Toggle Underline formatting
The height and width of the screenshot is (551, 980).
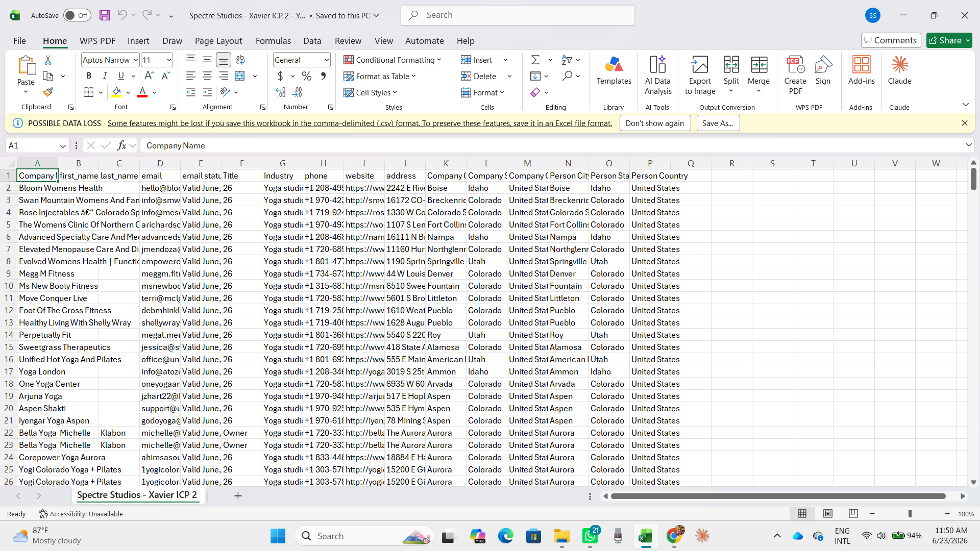coord(121,76)
